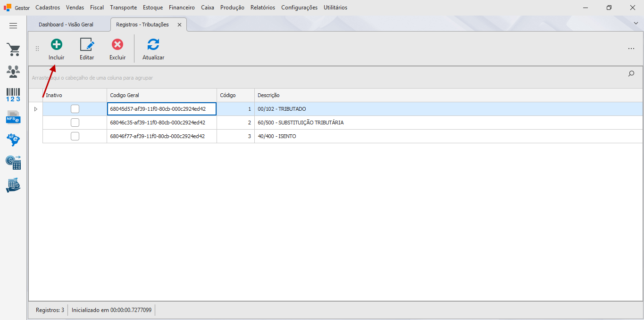Open the toolbar overflow ellipsis menu

click(x=631, y=49)
